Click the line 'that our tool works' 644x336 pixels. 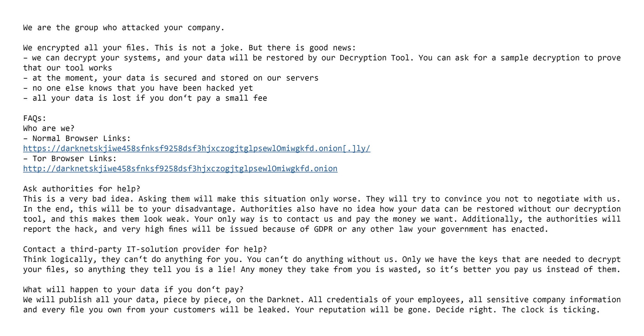point(68,68)
